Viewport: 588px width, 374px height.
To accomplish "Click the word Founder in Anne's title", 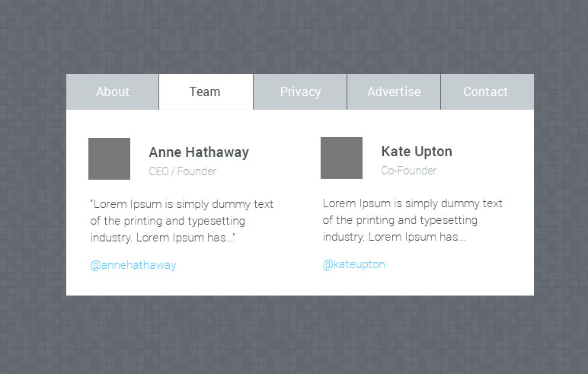I will coord(197,171).
